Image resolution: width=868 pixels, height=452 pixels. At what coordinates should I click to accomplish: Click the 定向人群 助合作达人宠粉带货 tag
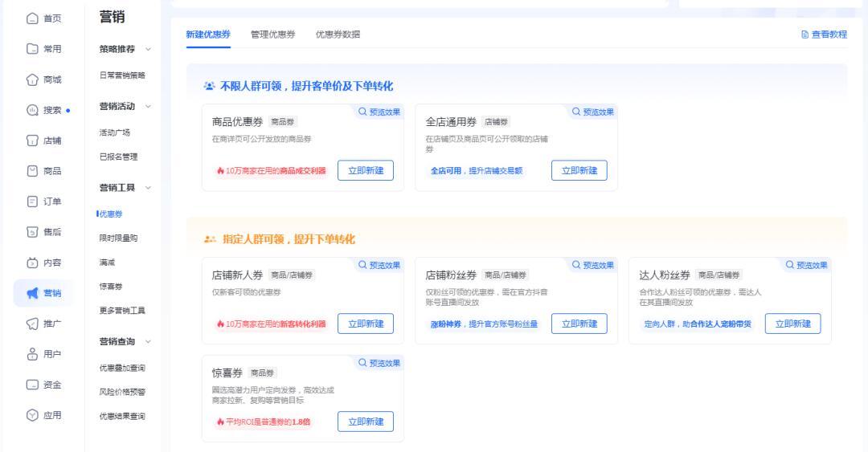(698, 324)
